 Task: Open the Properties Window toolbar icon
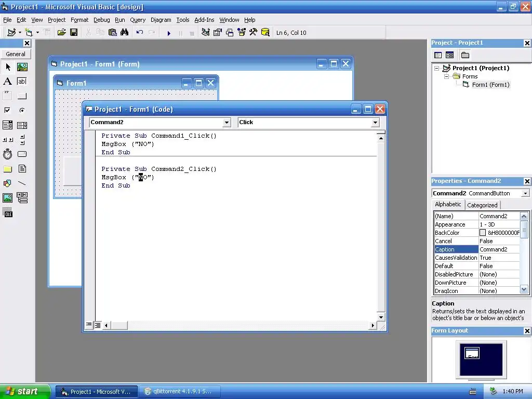coord(218,33)
